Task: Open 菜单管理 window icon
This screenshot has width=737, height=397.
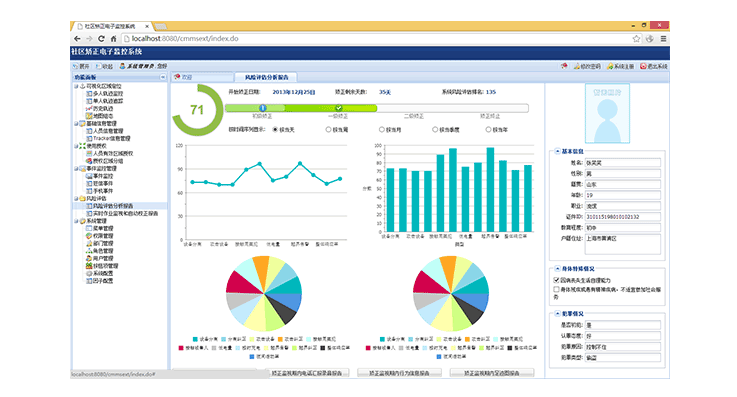Action: (x=89, y=228)
